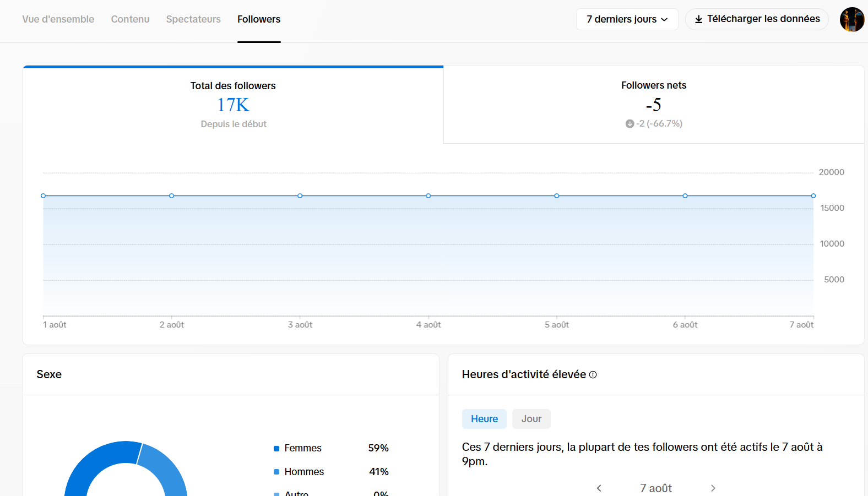Click the -5 net followers value
868x496 pixels.
pyautogui.click(x=654, y=105)
